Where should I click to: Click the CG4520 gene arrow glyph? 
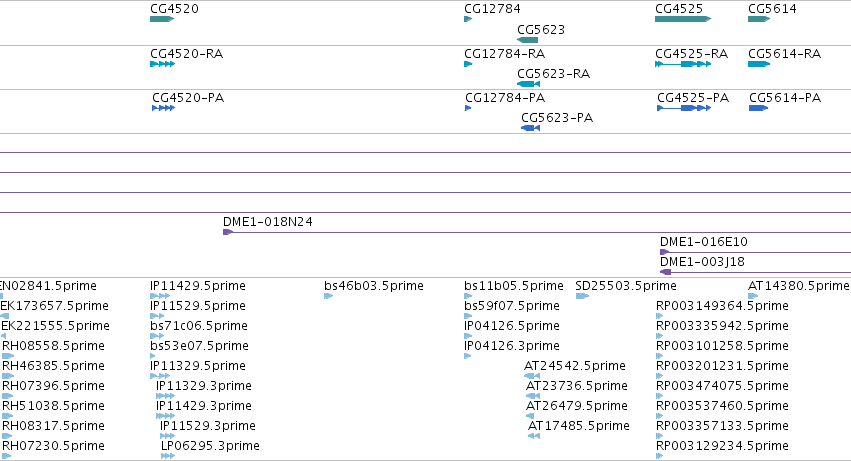[x=162, y=19]
